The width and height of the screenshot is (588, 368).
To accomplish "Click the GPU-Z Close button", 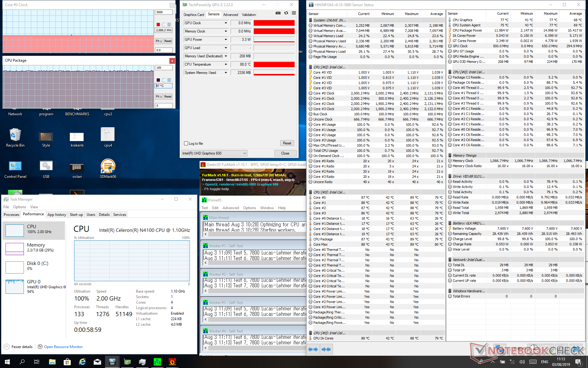I will tap(285, 153).
